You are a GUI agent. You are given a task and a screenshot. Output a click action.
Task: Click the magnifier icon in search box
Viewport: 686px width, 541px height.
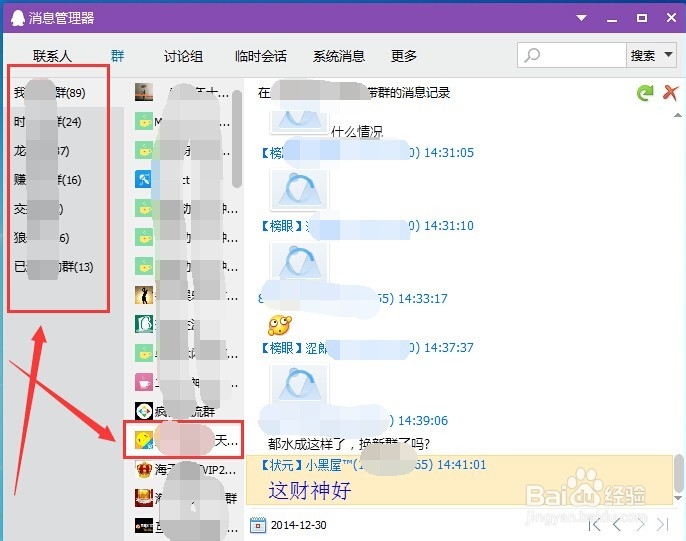pyautogui.click(x=532, y=56)
